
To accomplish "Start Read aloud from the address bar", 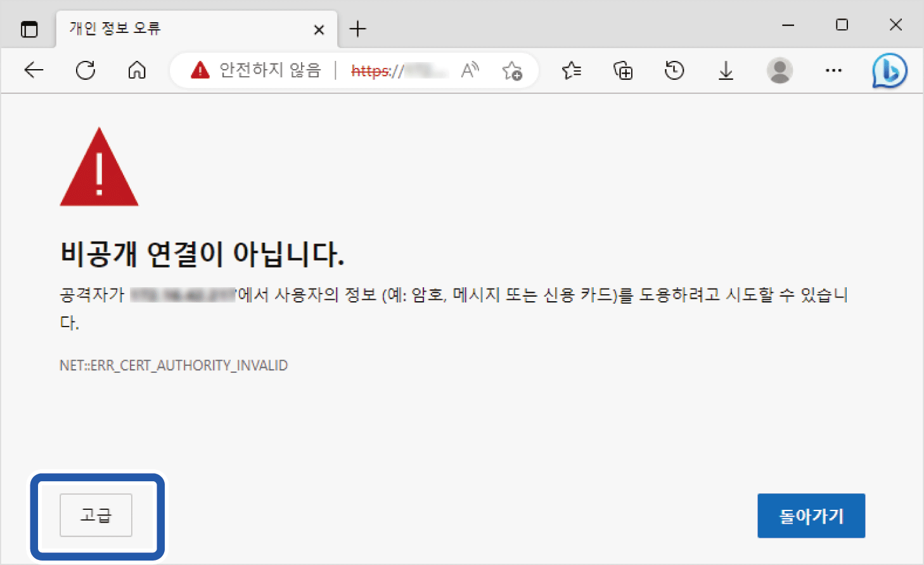I will click(x=470, y=70).
